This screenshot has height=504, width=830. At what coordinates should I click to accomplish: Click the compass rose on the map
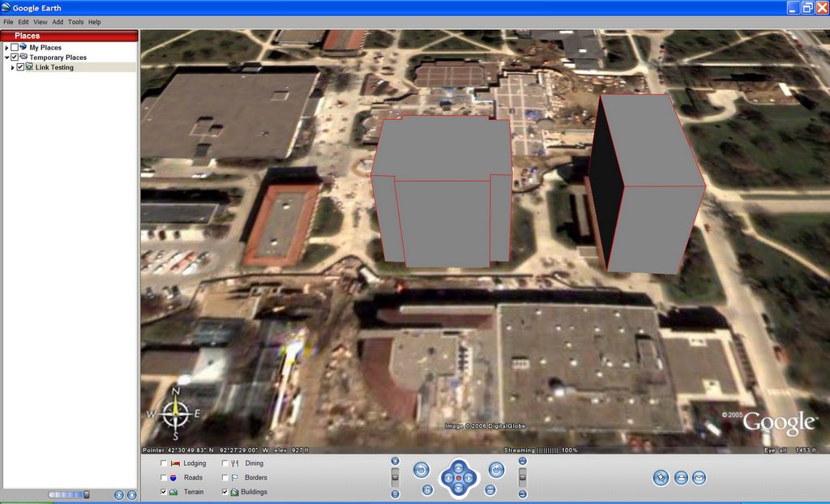(x=176, y=414)
